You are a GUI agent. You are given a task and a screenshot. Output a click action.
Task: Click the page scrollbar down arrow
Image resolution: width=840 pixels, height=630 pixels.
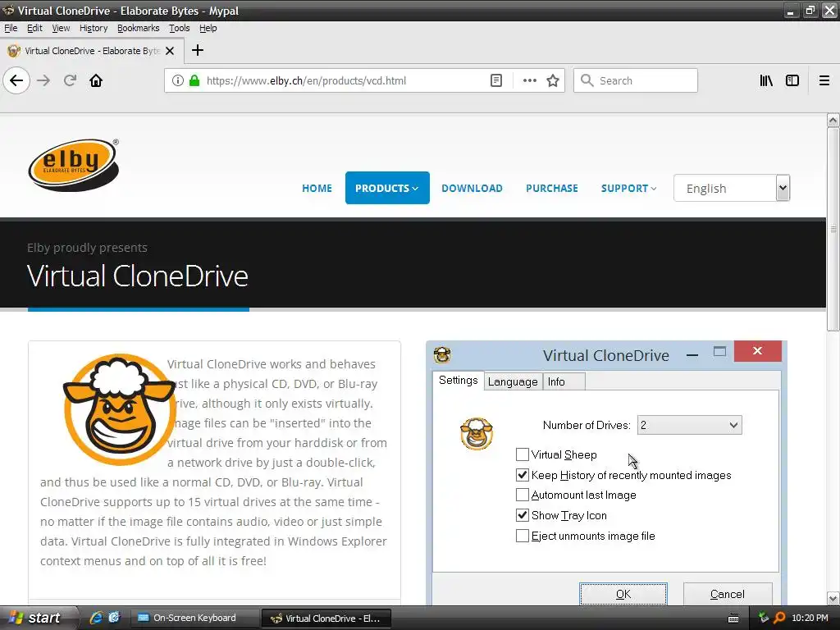tap(833, 598)
